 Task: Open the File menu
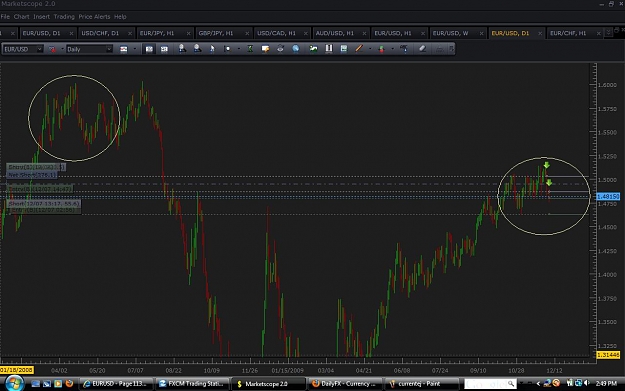5,17
